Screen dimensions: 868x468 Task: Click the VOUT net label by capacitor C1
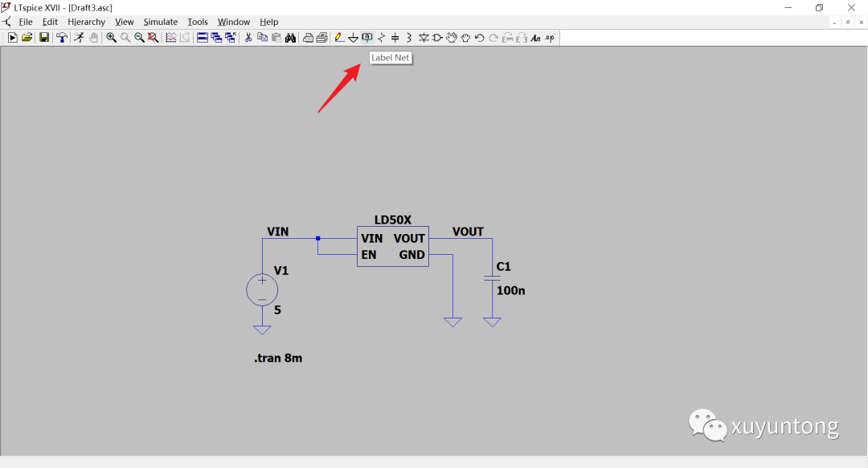[468, 232]
